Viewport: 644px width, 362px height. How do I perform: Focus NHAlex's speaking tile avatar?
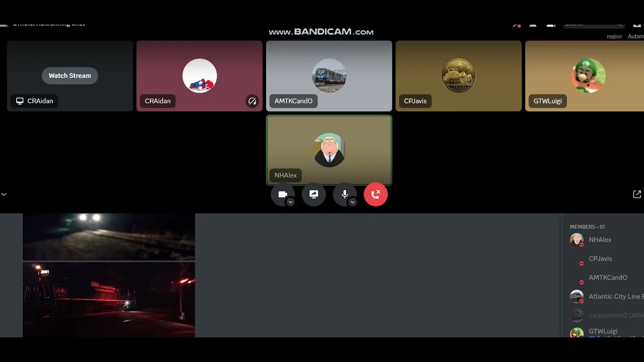pos(329,150)
